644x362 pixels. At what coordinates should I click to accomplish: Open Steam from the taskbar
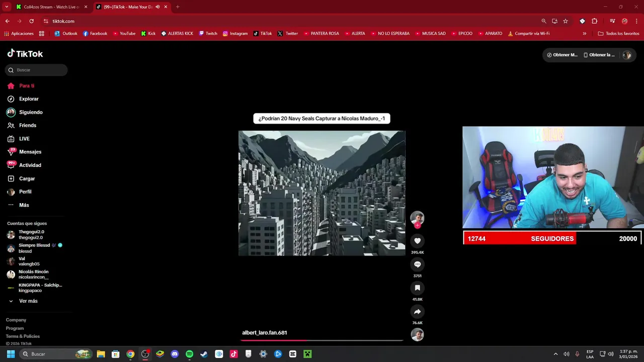[x=204, y=354]
